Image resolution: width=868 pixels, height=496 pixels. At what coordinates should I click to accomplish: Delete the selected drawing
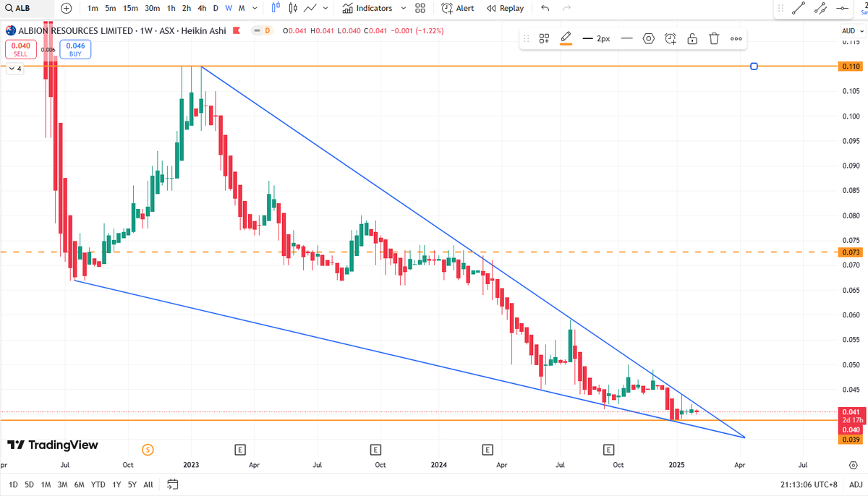point(714,38)
